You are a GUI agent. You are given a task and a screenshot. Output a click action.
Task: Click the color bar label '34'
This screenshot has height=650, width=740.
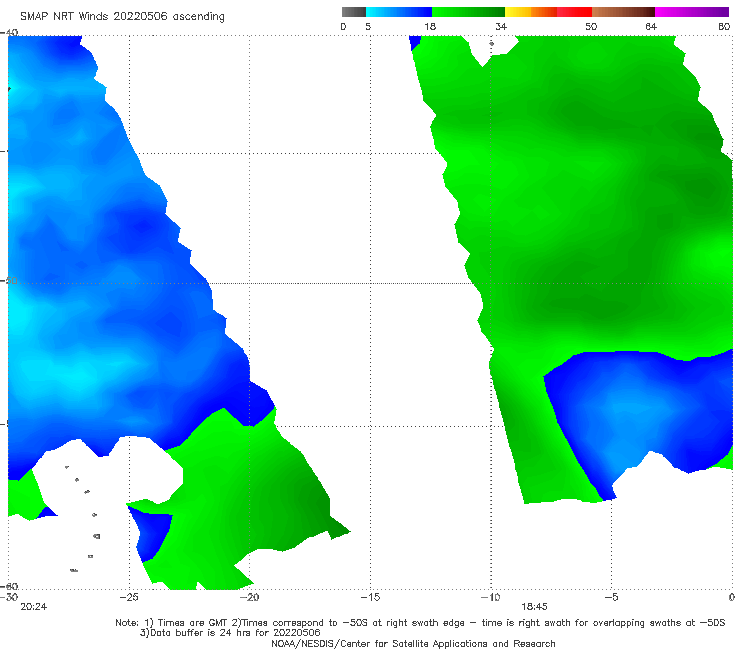[x=501, y=26]
